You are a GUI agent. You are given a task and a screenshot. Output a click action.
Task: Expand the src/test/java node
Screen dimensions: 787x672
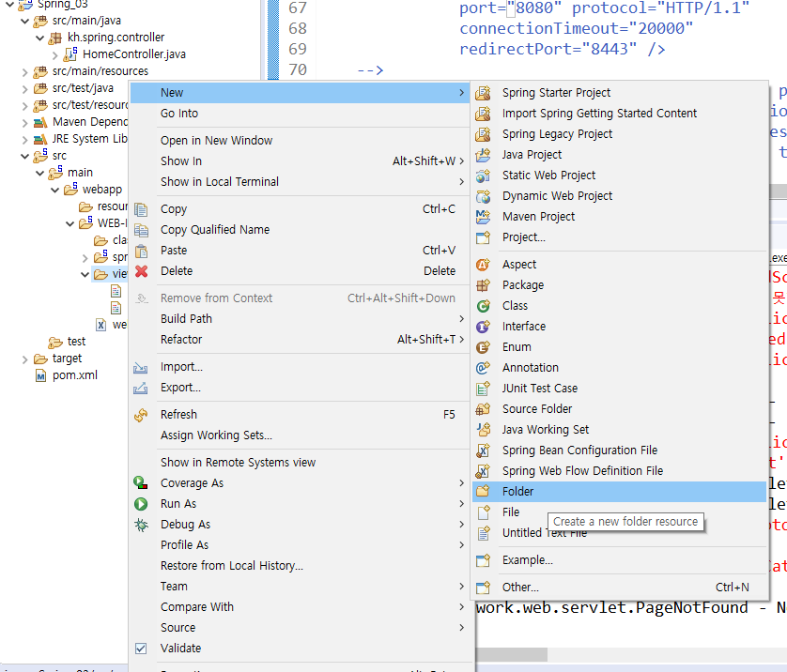(x=24, y=89)
